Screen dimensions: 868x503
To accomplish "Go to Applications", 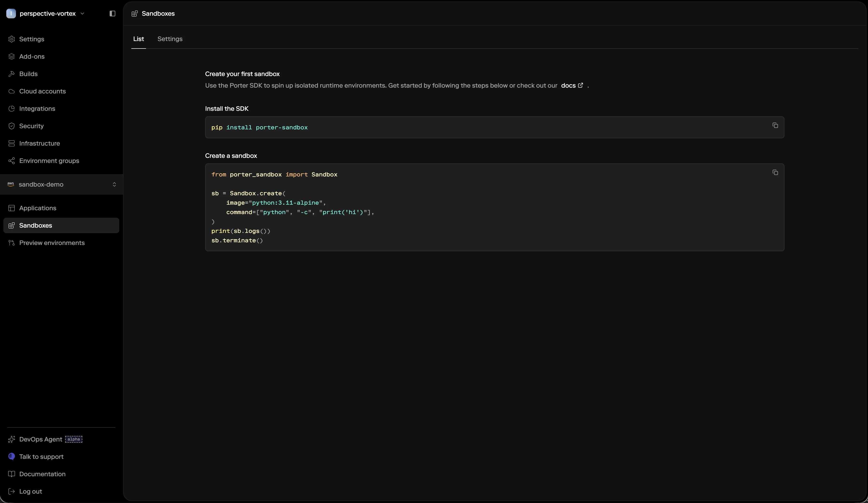I will pyautogui.click(x=61, y=208).
